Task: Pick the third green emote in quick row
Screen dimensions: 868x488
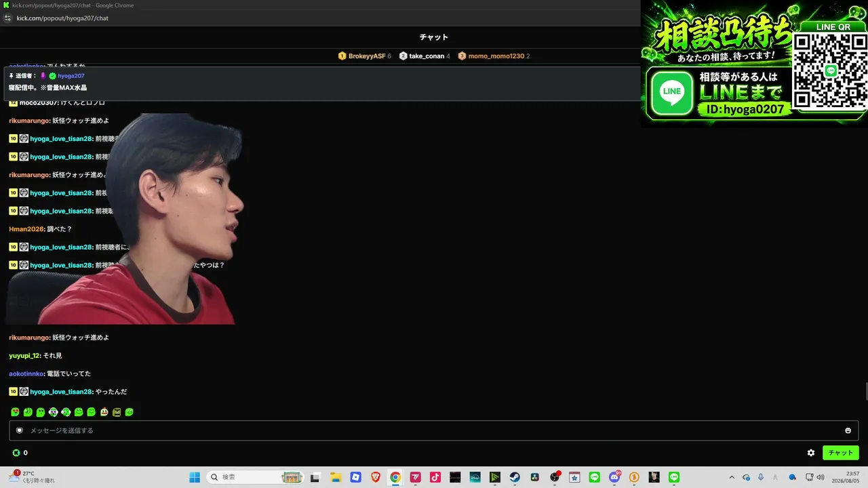Action: tap(41, 412)
